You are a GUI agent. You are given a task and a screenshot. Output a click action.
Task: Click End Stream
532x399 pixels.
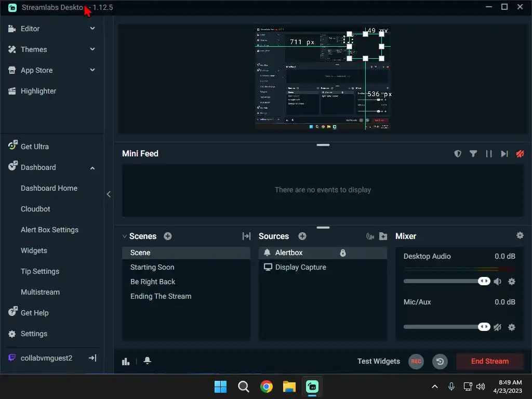[489, 362]
